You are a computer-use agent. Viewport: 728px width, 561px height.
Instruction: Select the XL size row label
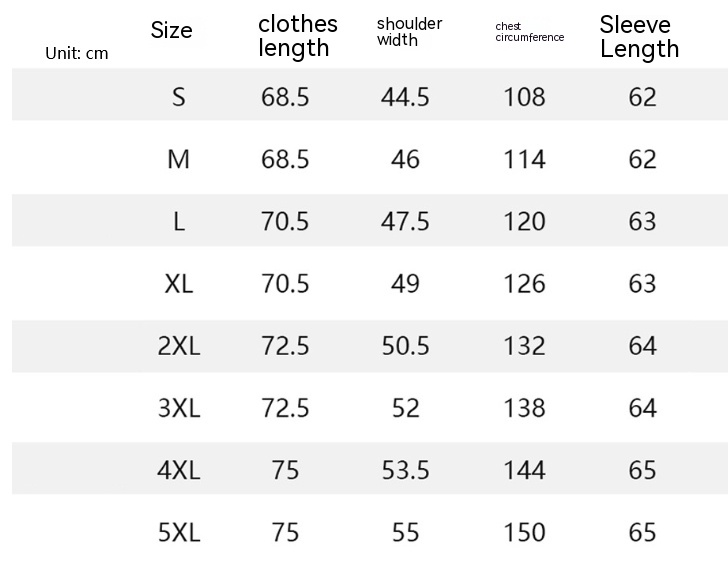[179, 284]
